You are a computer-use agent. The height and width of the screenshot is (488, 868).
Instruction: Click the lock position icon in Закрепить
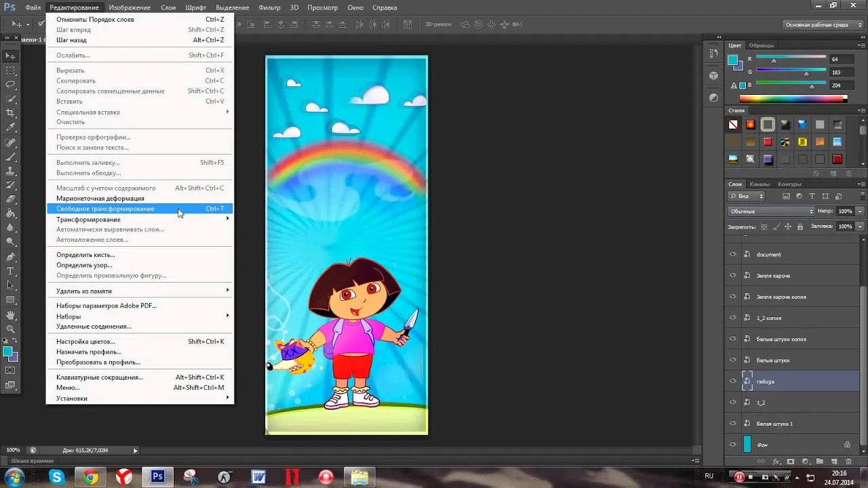[788, 227]
